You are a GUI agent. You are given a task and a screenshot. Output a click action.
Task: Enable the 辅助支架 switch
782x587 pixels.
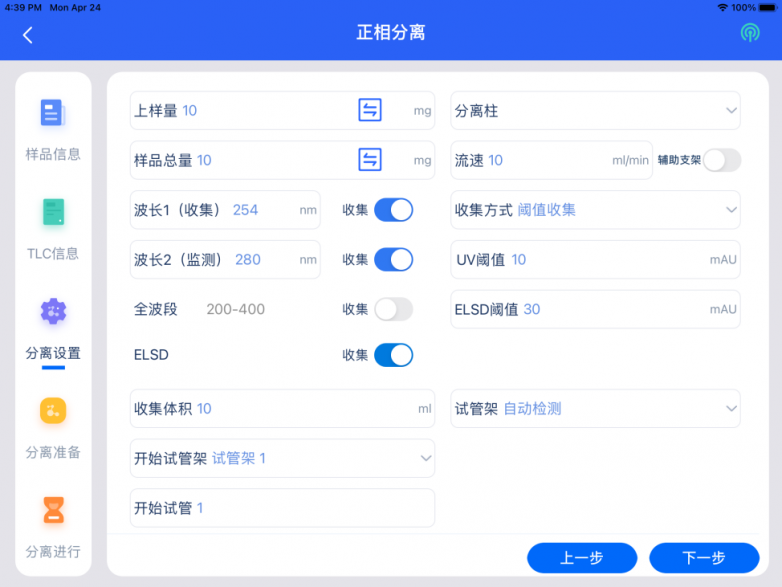point(722,160)
